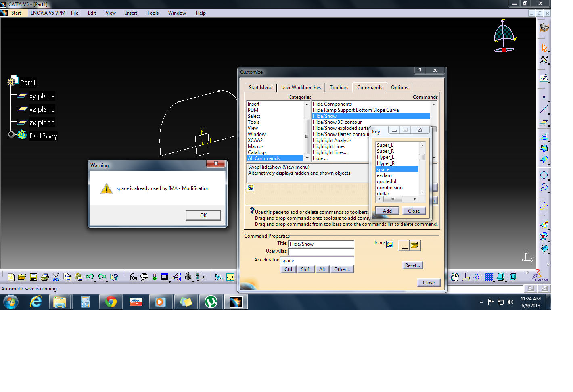The height and width of the screenshot is (392, 573).
Task: Open the User Workbenches tab
Action: pyautogui.click(x=301, y=88)
